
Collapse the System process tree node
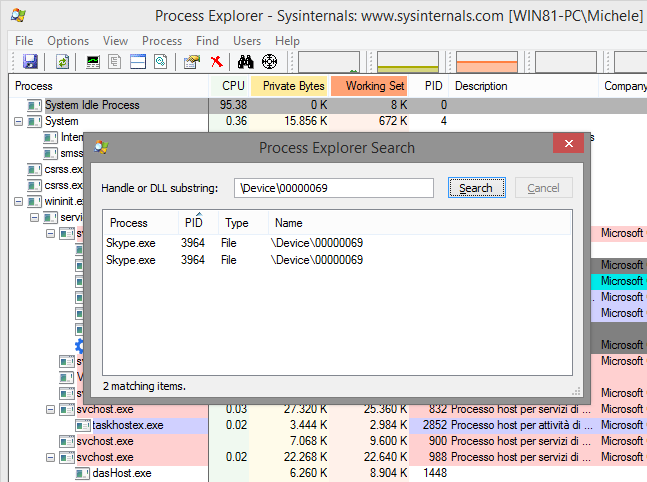18,121
